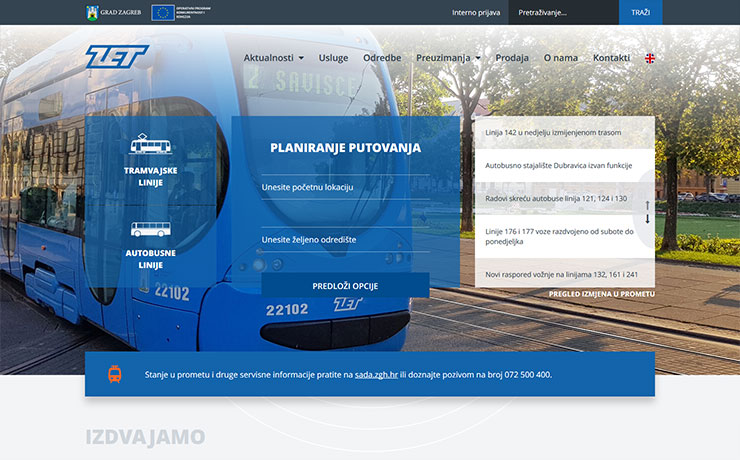Open the Interno prijava link
The width and height of the screenshot is (740, 460).
point(476,13)
